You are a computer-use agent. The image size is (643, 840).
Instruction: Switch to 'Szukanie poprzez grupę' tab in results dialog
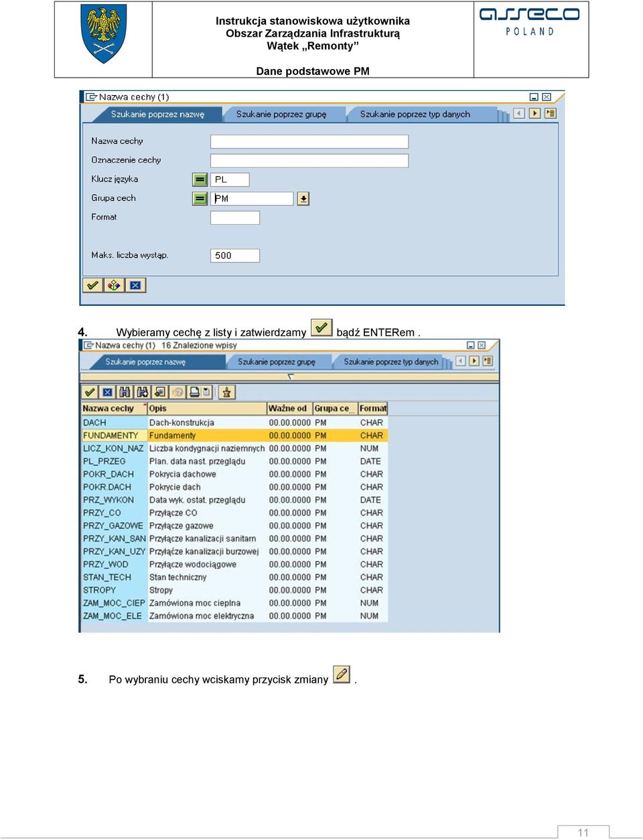tap(277, 362)
